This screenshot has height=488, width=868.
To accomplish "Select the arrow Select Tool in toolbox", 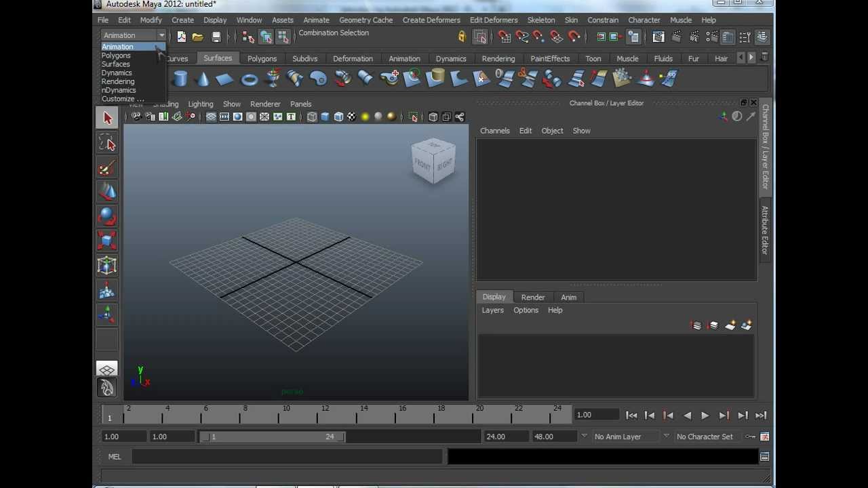I will point(107,118).
